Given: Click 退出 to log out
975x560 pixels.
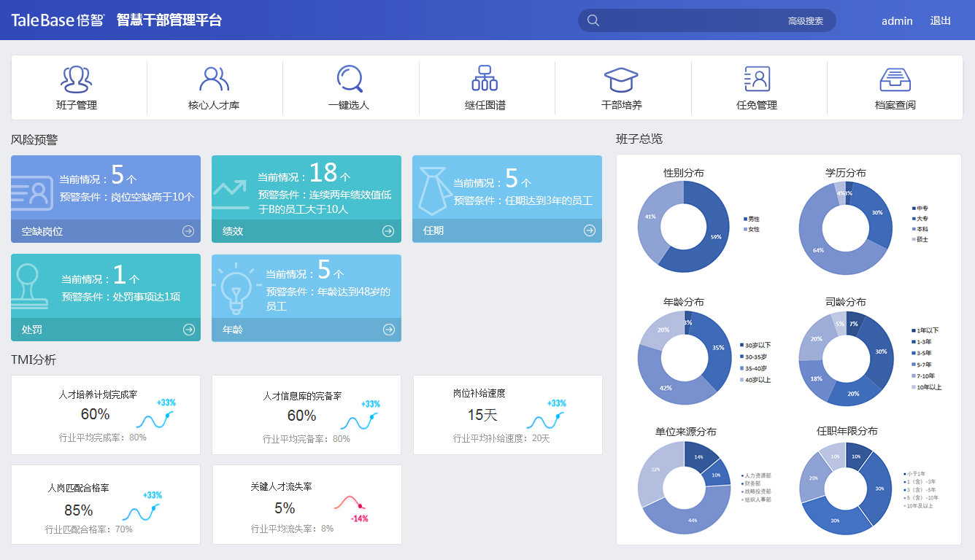Looking at the screenshot, I should pos(940,20).
